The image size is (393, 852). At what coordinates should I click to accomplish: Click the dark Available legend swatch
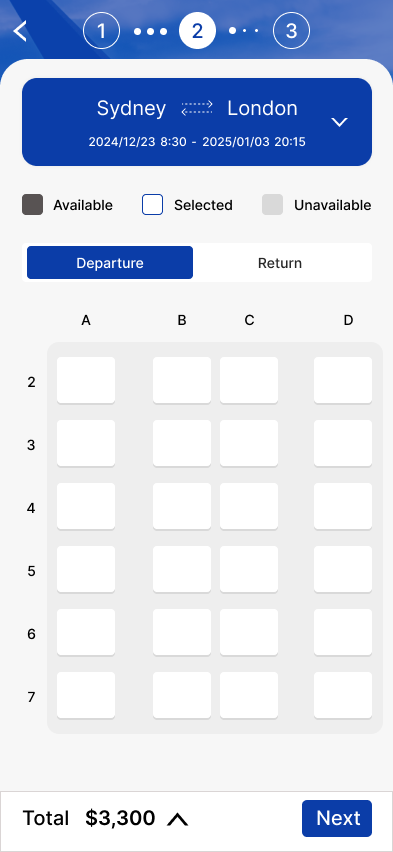(x=33, y=205)
